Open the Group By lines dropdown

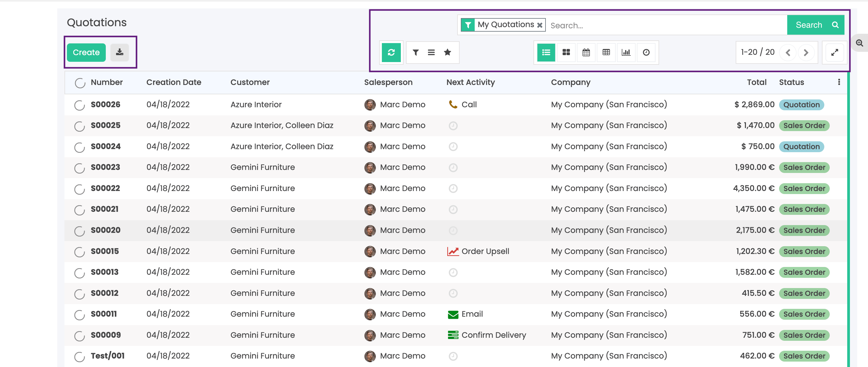coord(431,52)
